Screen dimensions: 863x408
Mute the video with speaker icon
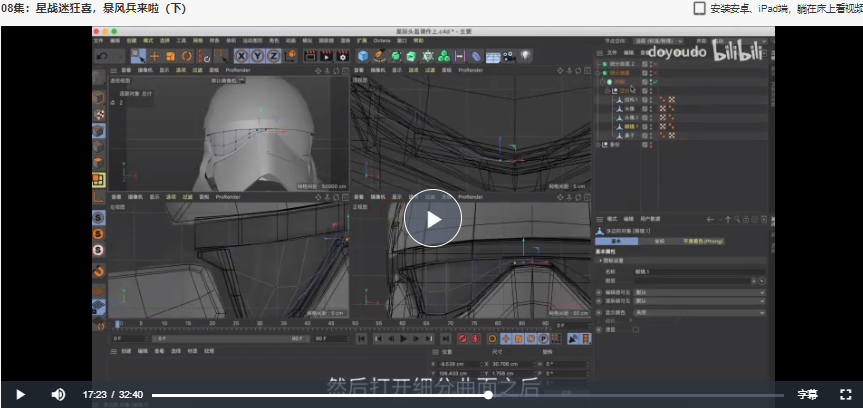coord(58,394)
